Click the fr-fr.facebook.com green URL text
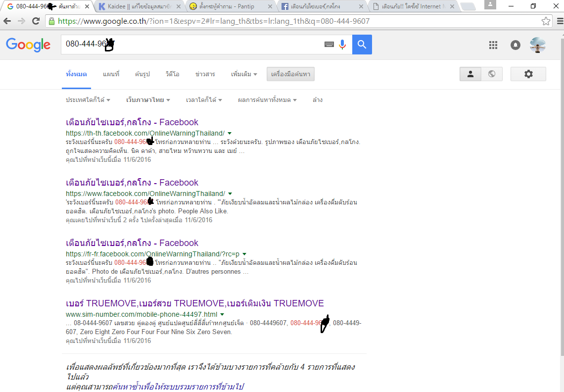 coord(152,254)
